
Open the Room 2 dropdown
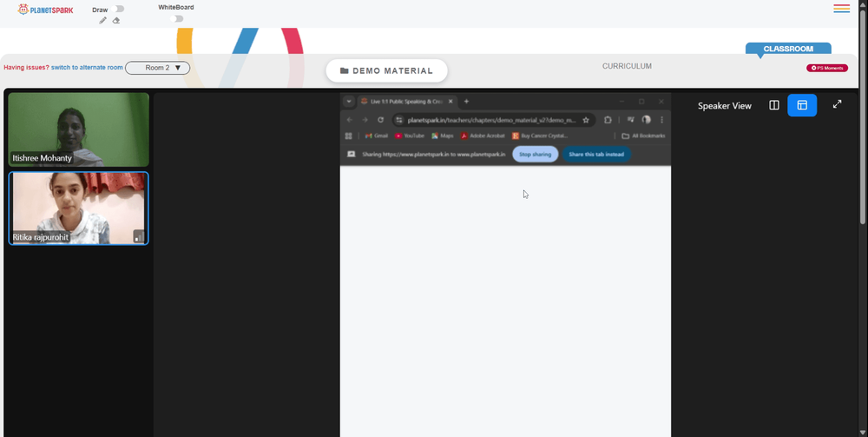158,68
